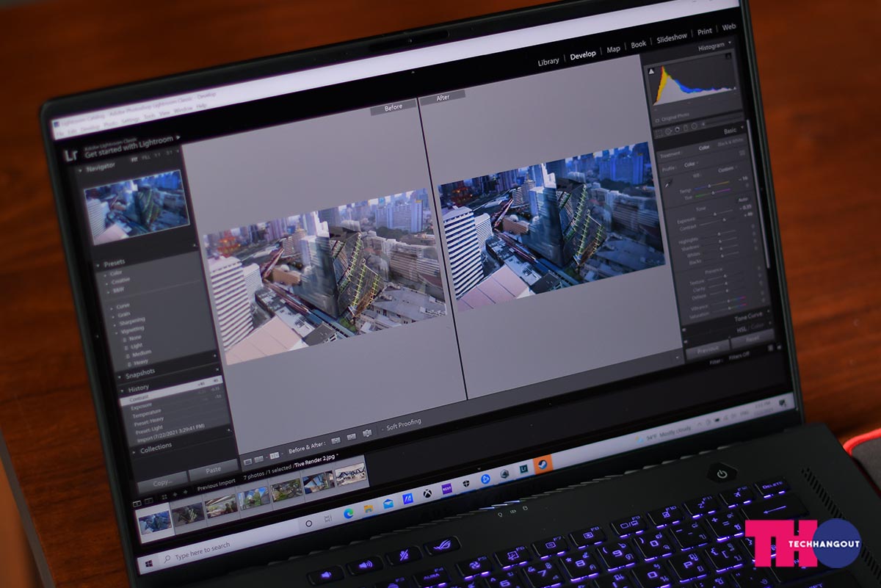Click the Paste button
881x588 pixels.
[213, 470]
